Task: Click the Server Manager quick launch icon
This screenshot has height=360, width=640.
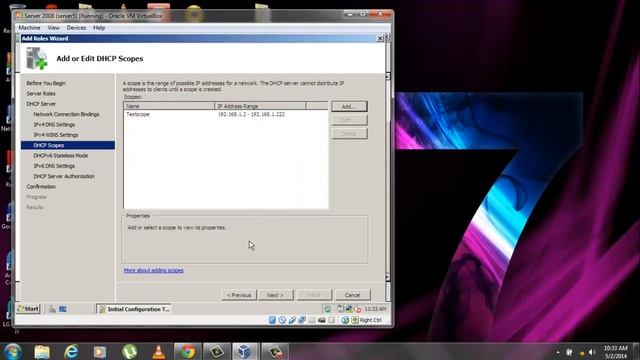Action: tap(52, 309)
